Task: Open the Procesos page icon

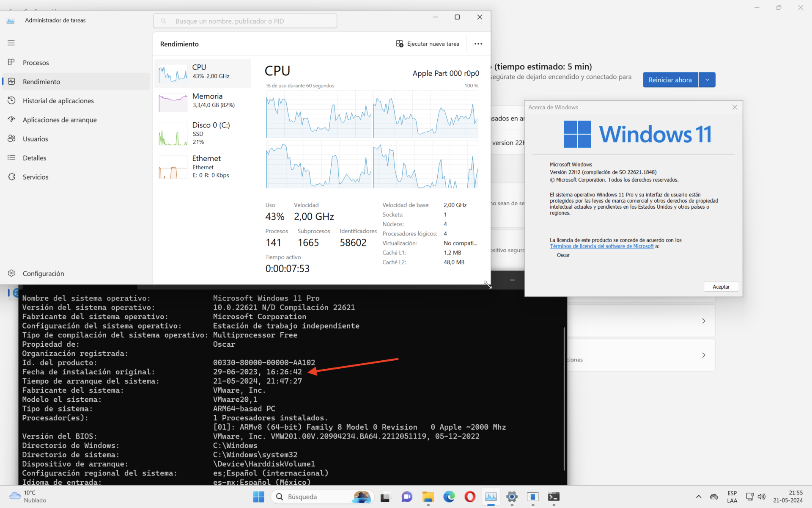Action: [11, 62]
